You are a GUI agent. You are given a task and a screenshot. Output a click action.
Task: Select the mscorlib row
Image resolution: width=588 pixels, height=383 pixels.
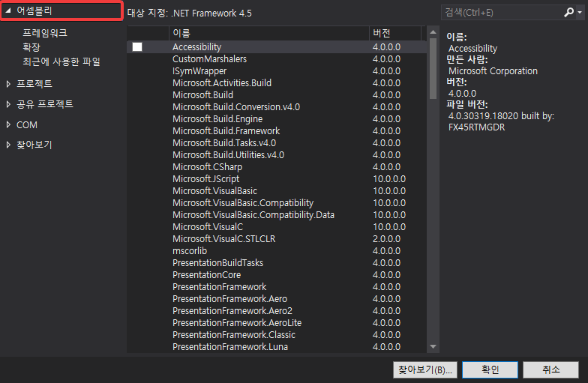click(x=277, y=250)
